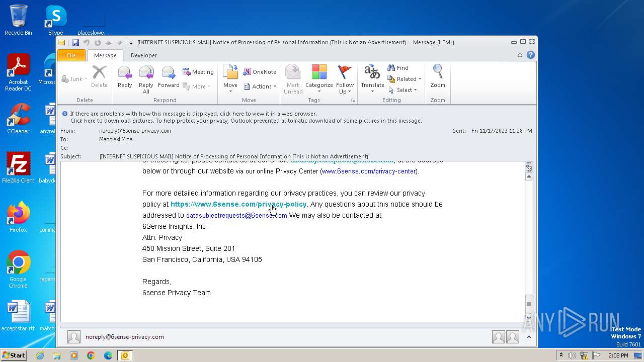Click the volume icon in system tray
Screen dimensions: 644x362
[572, 355]
